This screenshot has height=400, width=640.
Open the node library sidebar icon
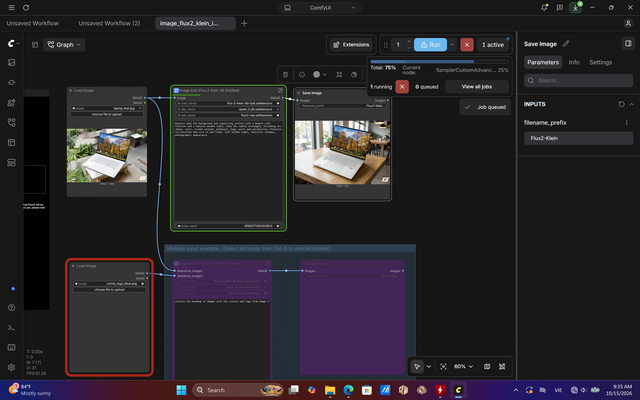(11, 82)
